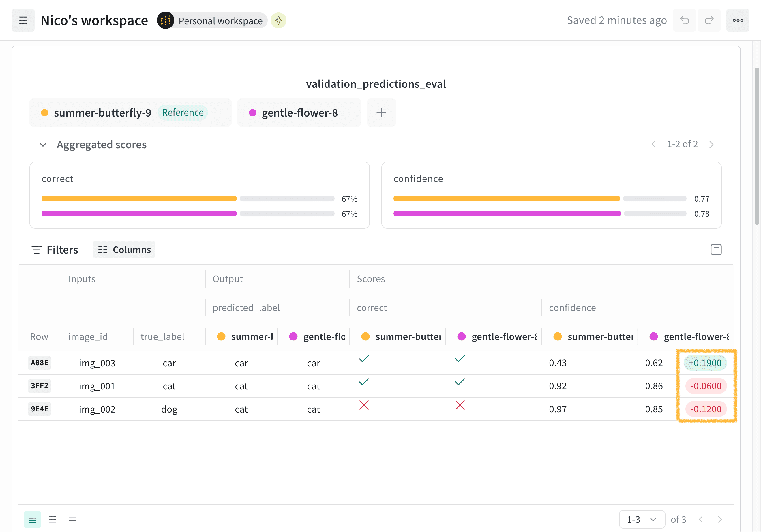Click the magenta correct score bar
Image resolution: width=761 pixels, height=532 pixels.
point(139,213)
